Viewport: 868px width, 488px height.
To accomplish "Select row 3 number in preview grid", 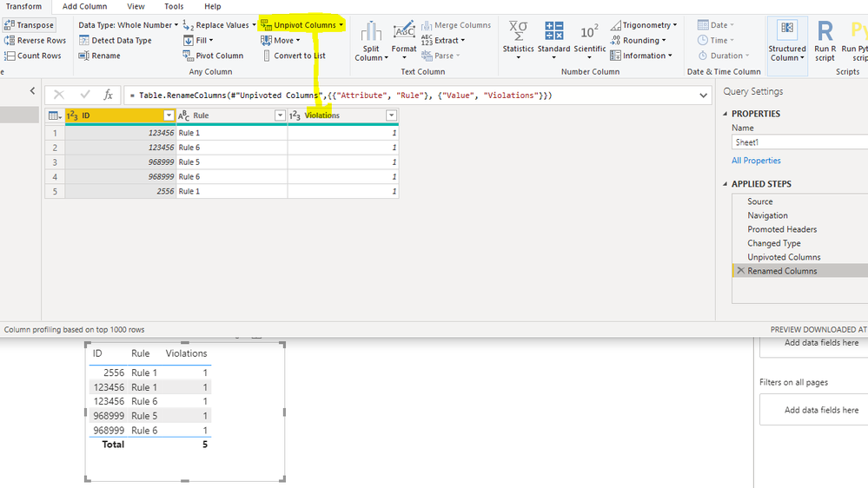I will pos(55,162).
